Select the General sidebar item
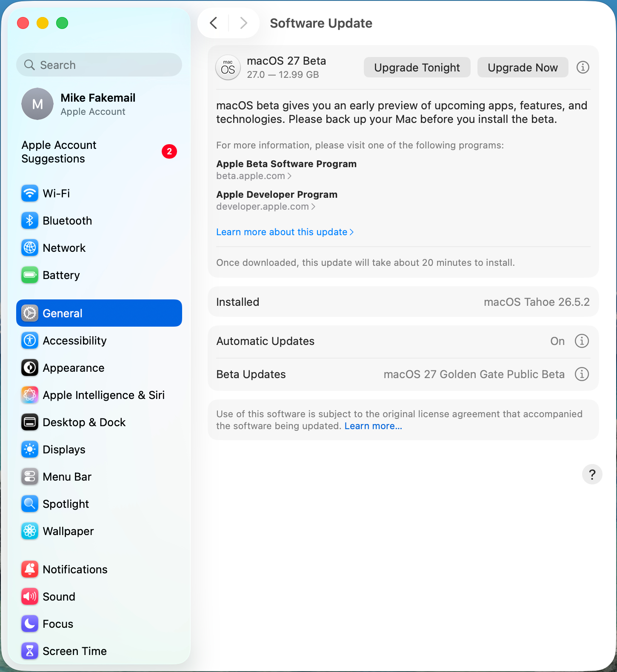 coord(99,313)
